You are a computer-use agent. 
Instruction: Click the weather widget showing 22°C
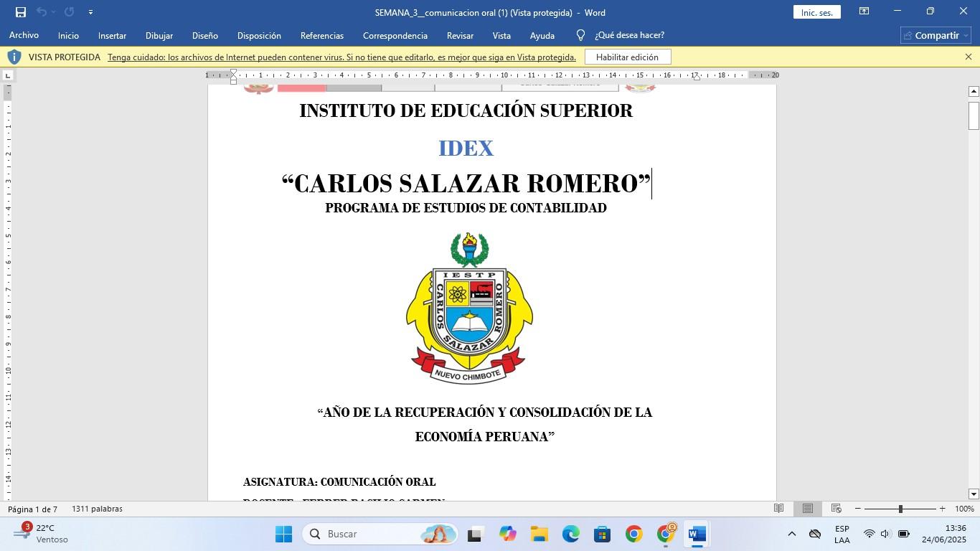43,534
